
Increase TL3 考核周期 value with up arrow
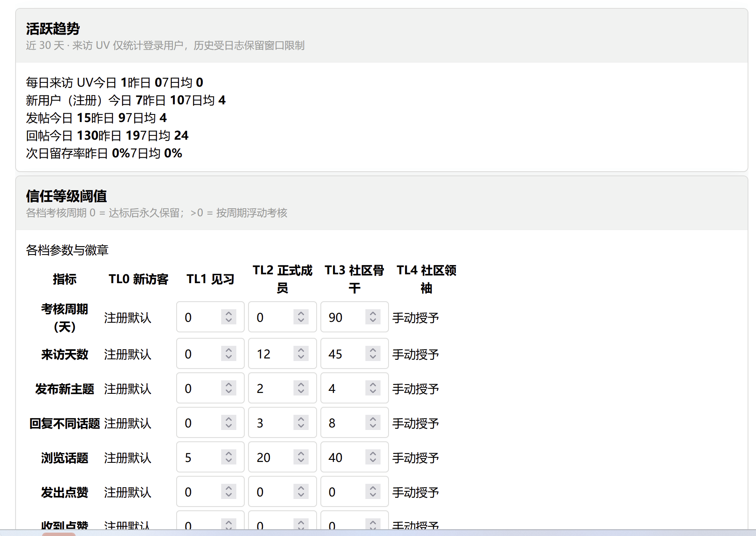(x=373, y=313)
